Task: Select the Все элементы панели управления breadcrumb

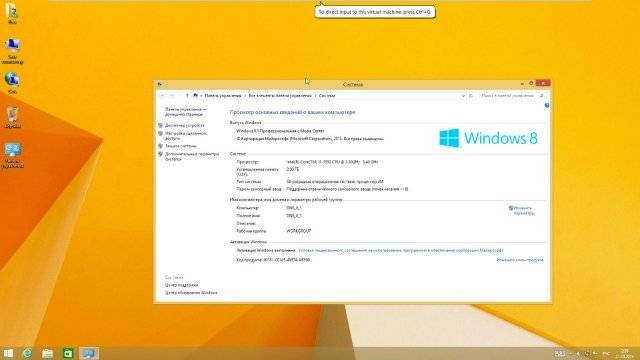Action: point(280,96)
